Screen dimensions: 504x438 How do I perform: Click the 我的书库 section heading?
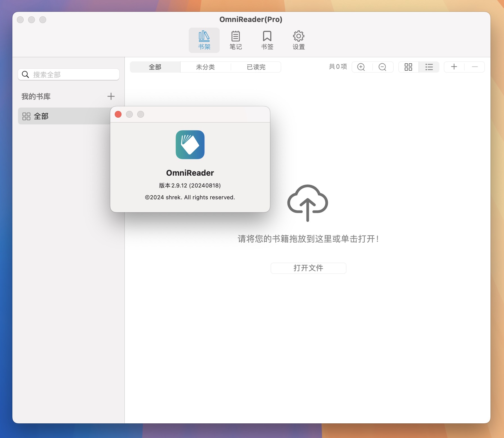tap(36, 96)
